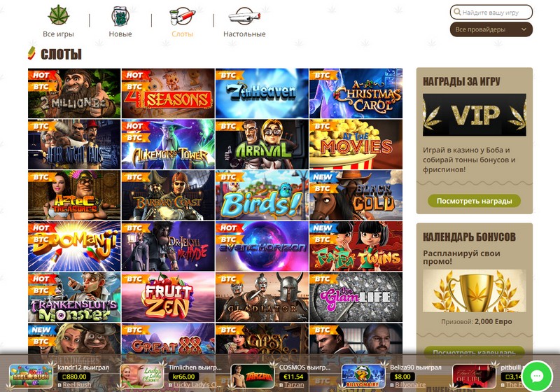
Task: Open the live chat bubble icon
Action: [537, 376]
